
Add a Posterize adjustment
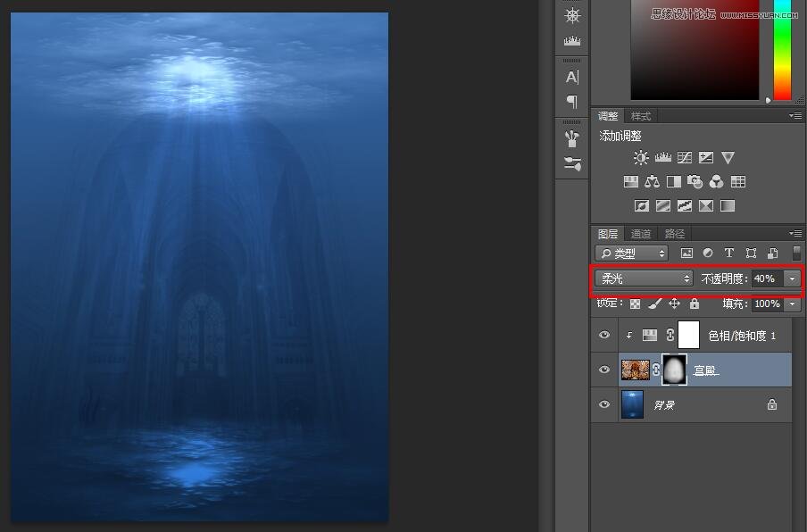coord(663,206)
